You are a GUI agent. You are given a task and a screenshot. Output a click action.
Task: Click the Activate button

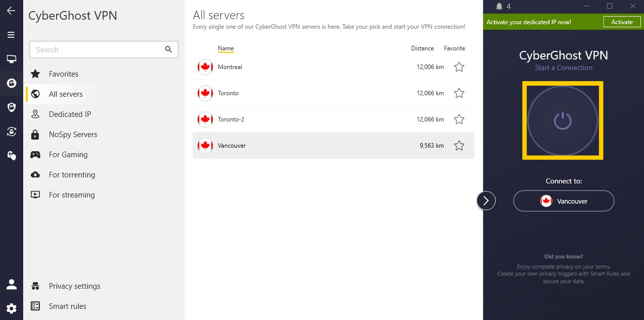point(622,22)
